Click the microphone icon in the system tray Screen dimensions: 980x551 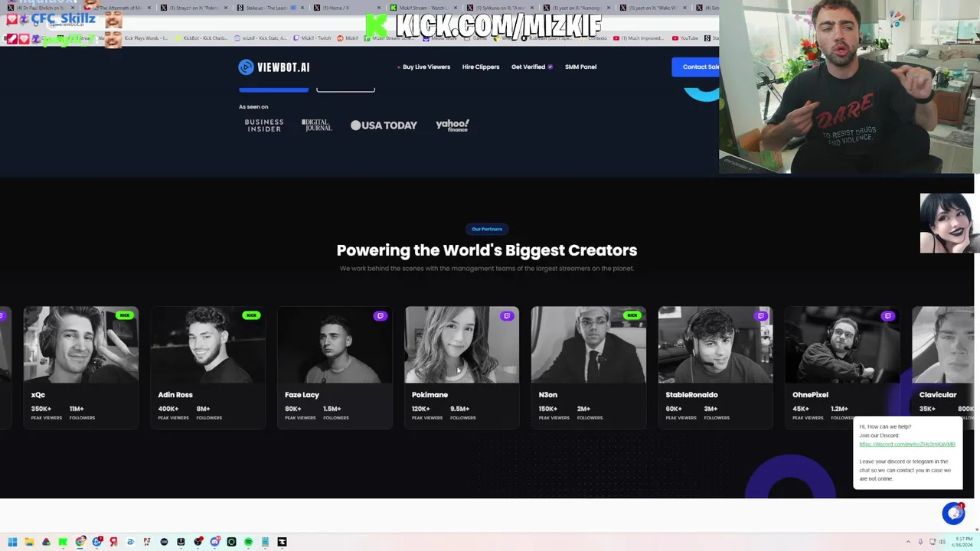point(920,542)
